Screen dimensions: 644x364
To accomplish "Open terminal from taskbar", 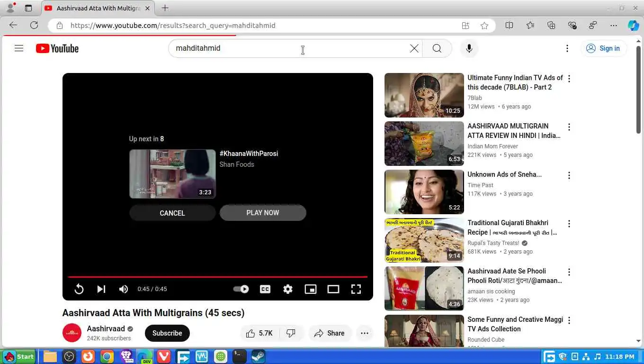I will pos(240,356).
